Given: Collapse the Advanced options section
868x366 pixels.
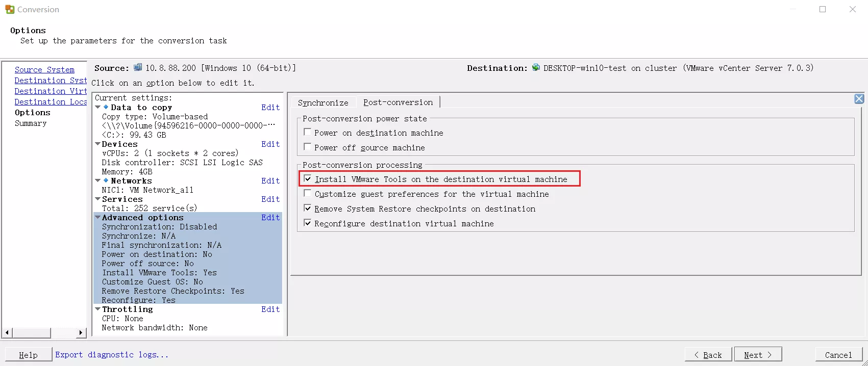Looking at the screenshot, I should coord(98,217).
